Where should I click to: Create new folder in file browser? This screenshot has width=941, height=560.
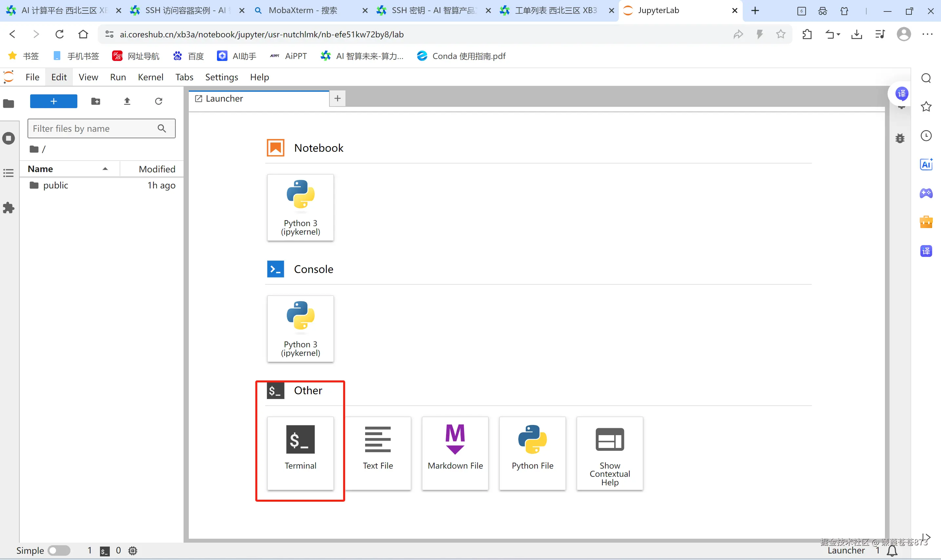(95, 101)
